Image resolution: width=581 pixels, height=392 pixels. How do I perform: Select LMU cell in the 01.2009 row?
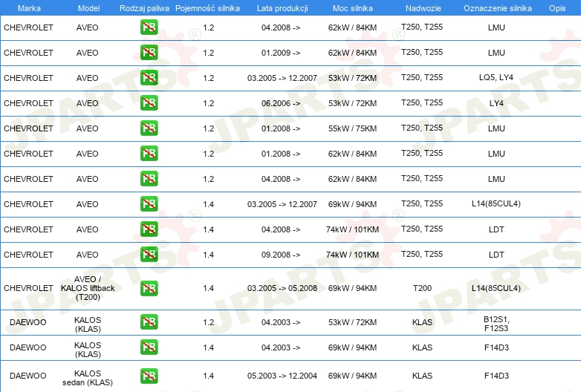tap(496, 53)
